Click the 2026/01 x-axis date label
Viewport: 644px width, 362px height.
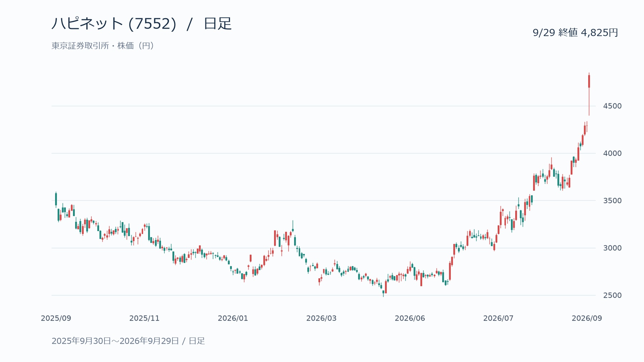(233, 318)
